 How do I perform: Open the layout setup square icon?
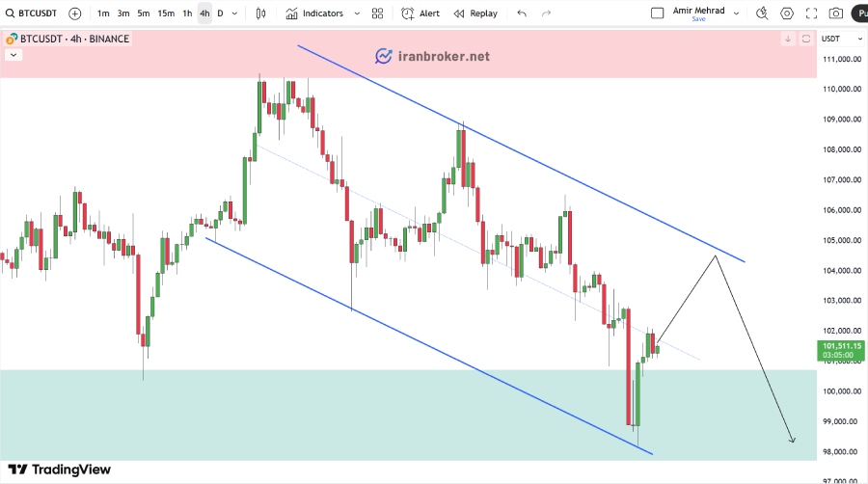tap(657, 13)
